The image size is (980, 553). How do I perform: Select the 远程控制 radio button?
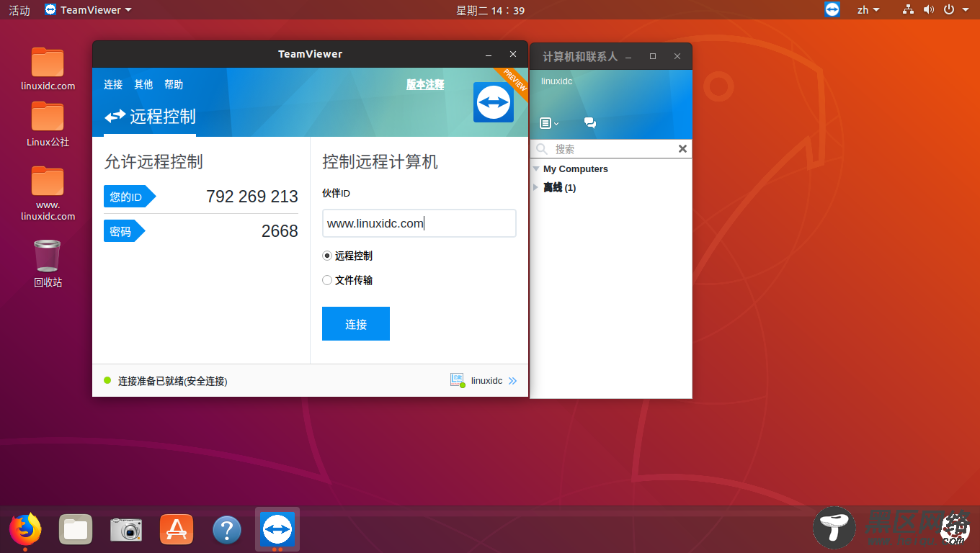(327, 256)
